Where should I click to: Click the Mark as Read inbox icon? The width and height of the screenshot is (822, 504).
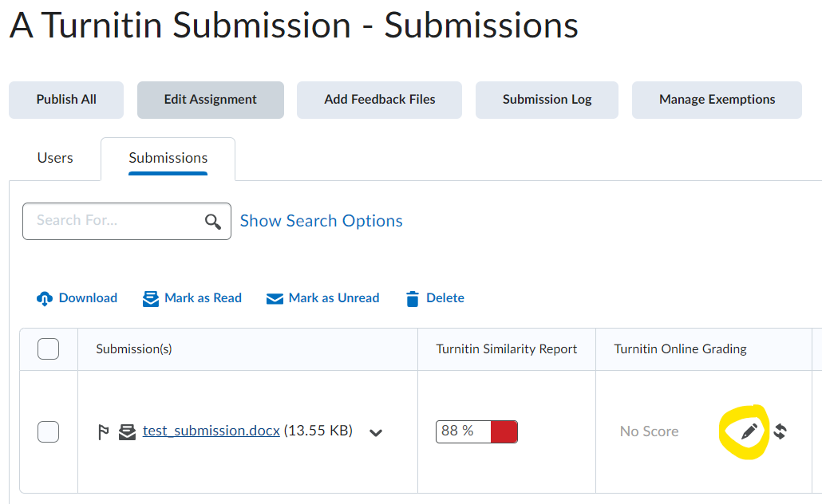pos(151,298)
